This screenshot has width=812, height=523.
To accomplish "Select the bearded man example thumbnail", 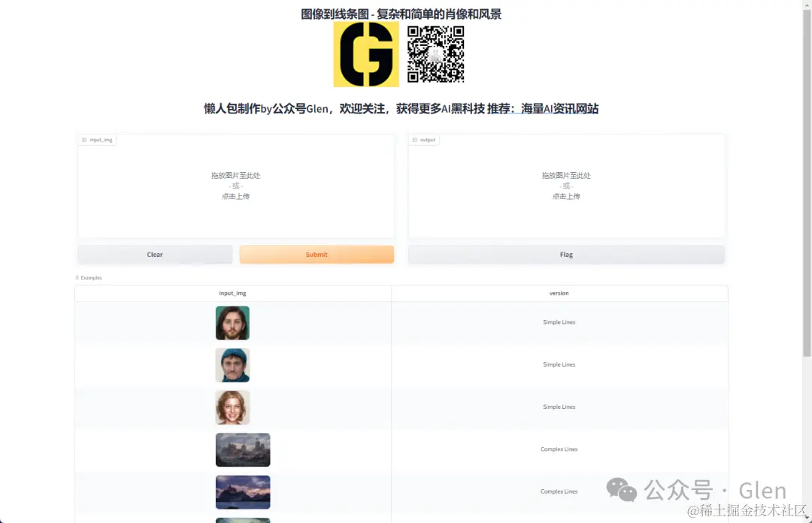I will pyautogui.click(x=232, y=322).
